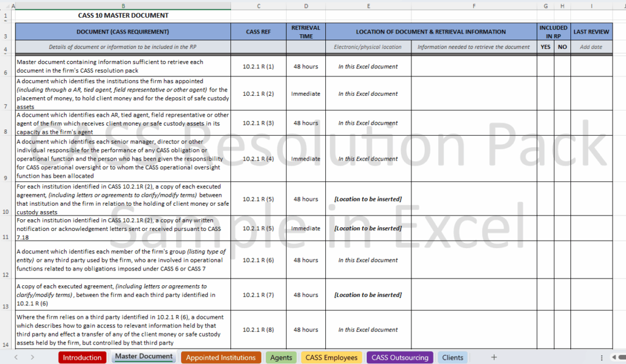Select column F header

point(474,6)
